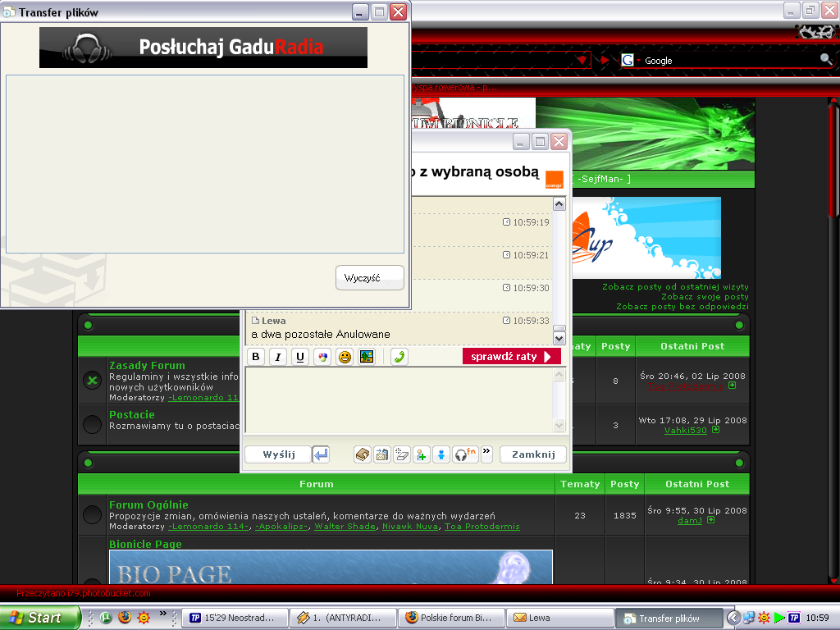The height and width of the screenshot is (630, 840).
Task: Go to latest post icon next to damJ
Action: (711, 519)
